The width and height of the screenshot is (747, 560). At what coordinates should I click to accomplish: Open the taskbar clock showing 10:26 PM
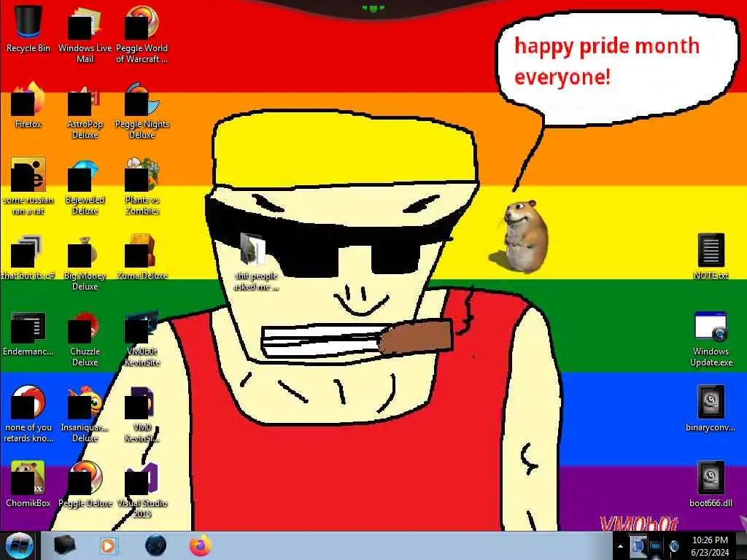(x=710, y=546)
